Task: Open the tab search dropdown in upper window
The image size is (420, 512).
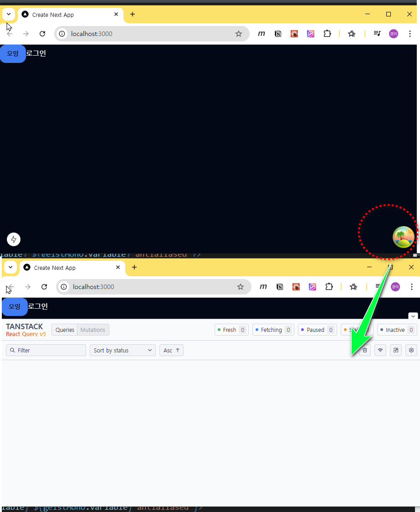Action: pyautogui.click(x=9, y=14)
